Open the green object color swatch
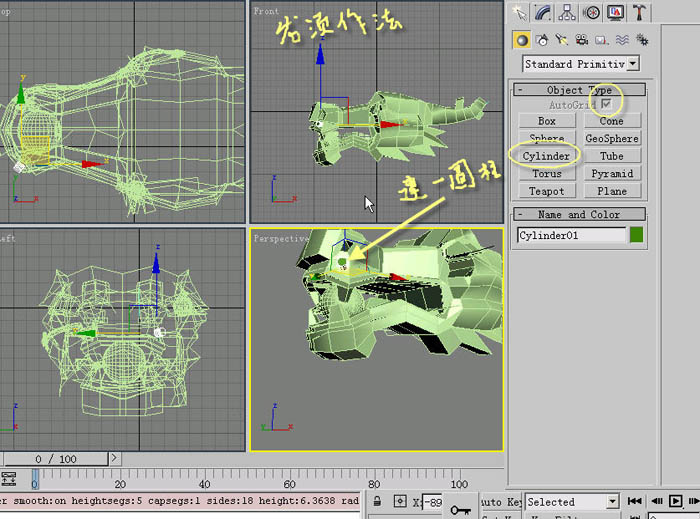 [x=637, y=235]
